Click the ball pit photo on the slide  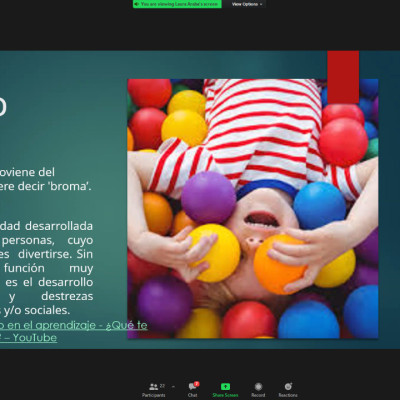pyautogui.click(x=253, y=209)
